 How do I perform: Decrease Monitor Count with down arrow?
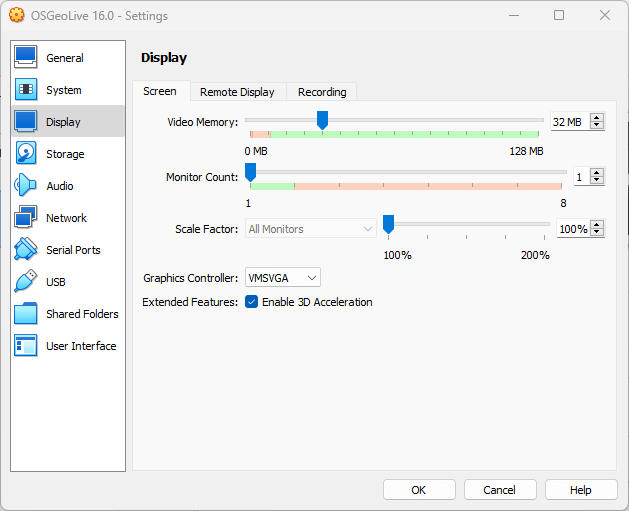pyautogui.click(x=597, y=180)
